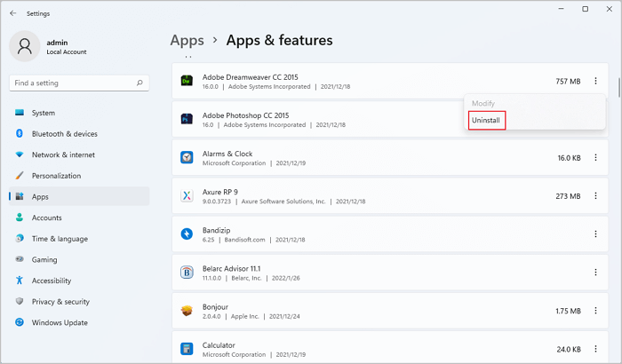Open Privacy & security settings
Image resolution: width=622 pixels, height=364 pixels.
click(x=60, y=302)
